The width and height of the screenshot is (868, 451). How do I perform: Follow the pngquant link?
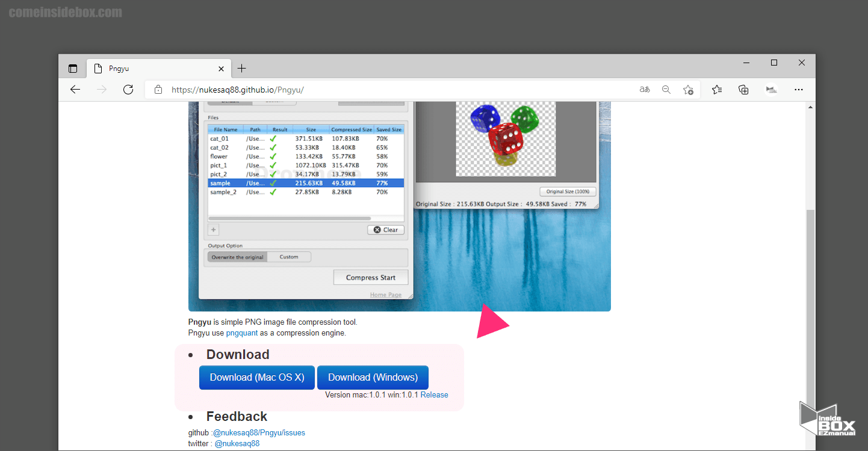coord(242,333)
